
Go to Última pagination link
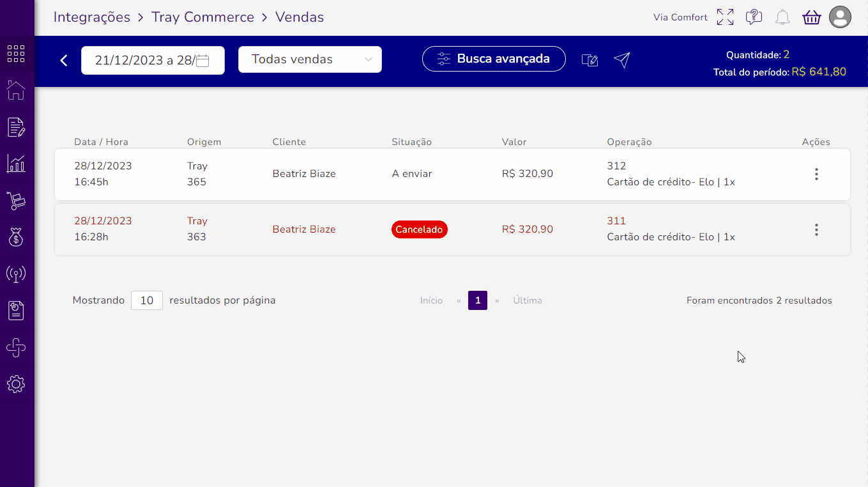tap(528, 300)
